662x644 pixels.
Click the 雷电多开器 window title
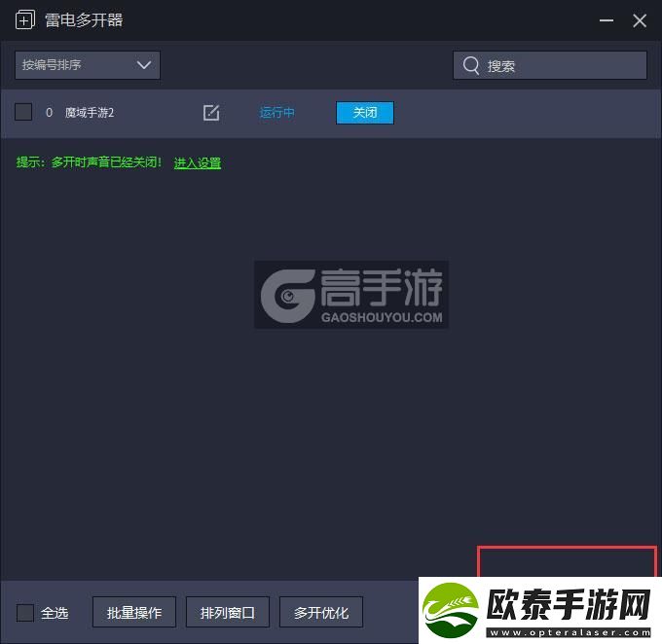click(84, 20)
